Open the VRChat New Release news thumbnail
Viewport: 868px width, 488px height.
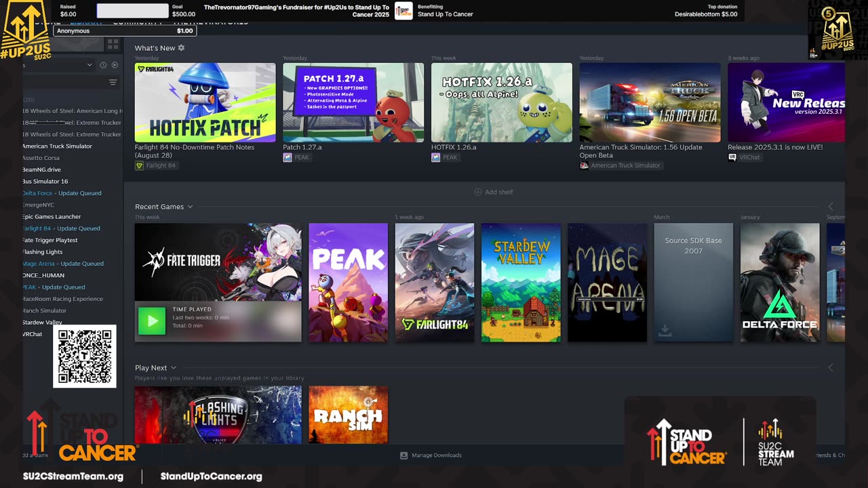787,102
